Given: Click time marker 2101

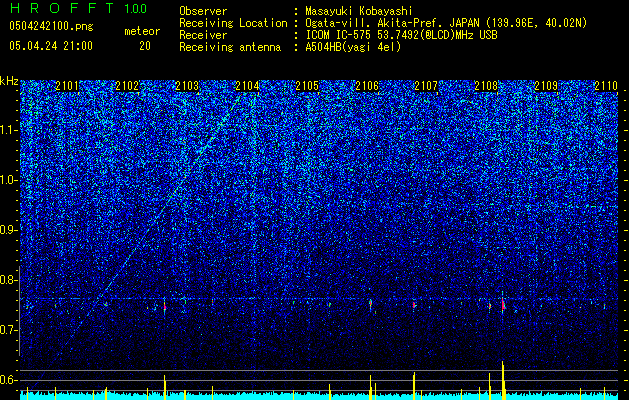Looking at the screenshot, I should [67, 86].
